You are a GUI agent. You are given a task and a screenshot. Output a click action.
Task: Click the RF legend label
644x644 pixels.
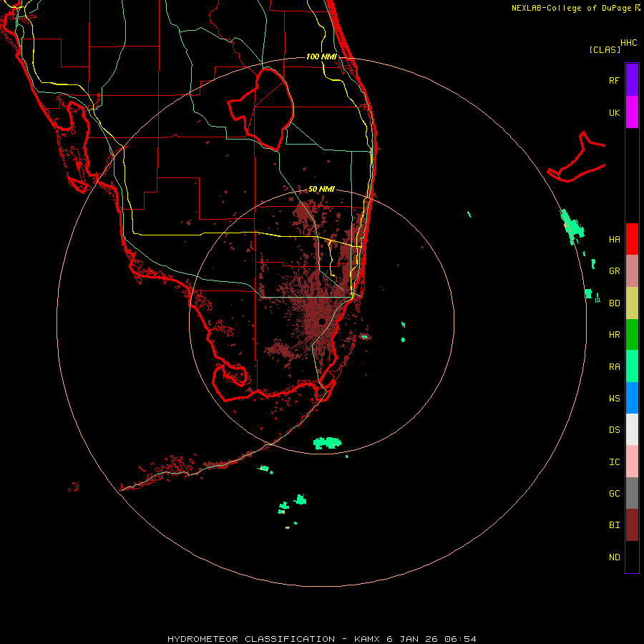tap(614, 81)
